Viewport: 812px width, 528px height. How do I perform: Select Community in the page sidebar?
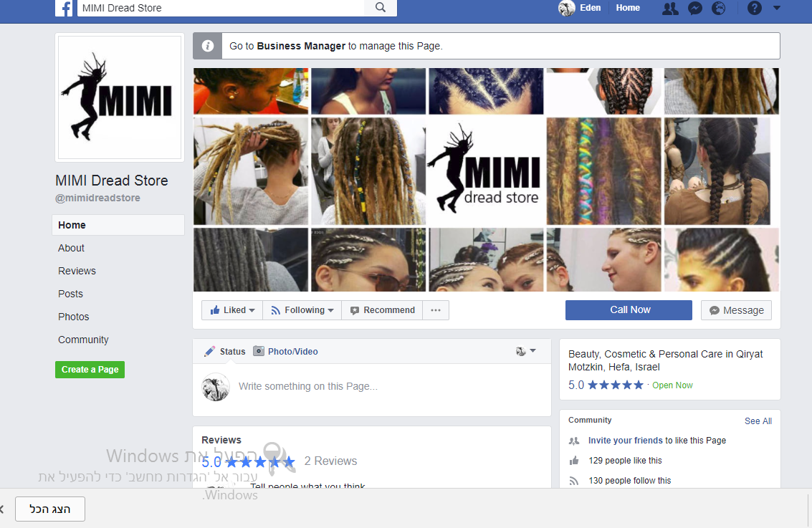83,340
